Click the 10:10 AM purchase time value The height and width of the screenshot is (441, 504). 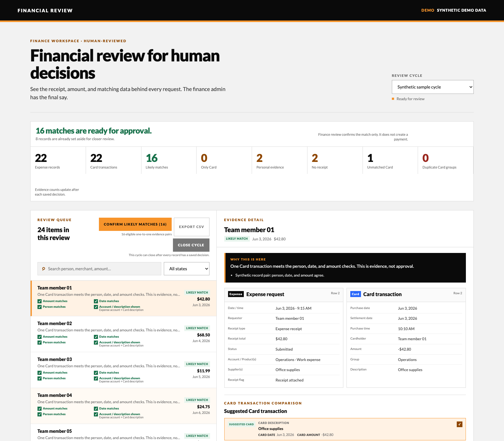tap(406, 329)
